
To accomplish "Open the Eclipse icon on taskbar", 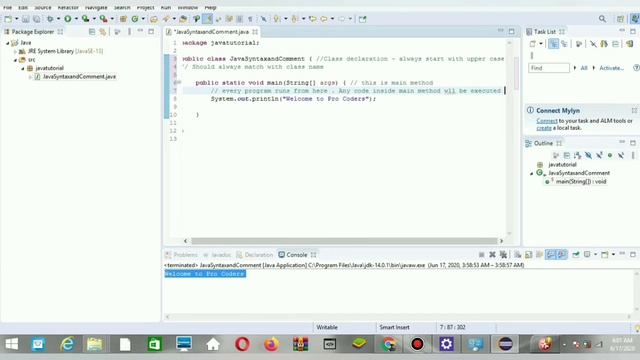I will (x=505, y=344).
